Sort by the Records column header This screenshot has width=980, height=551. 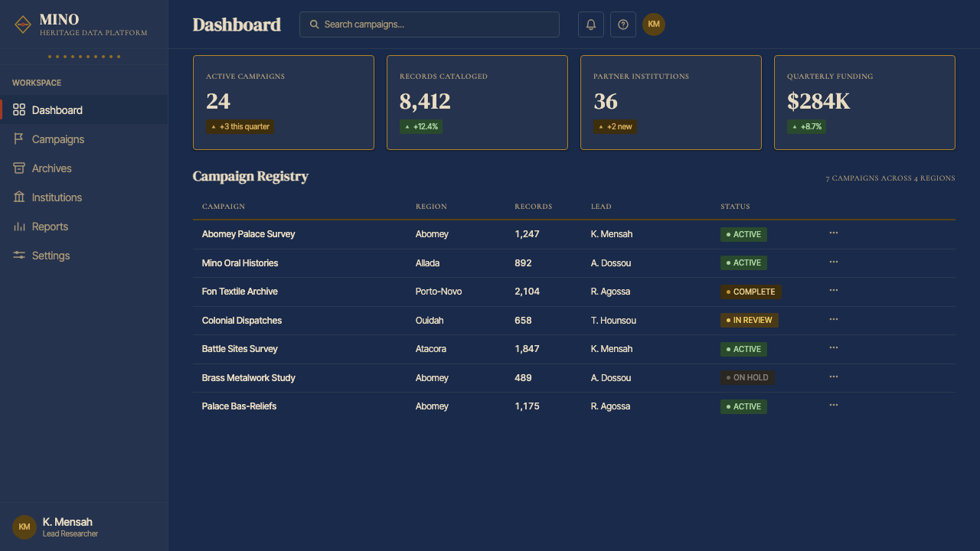click(533, 207)
